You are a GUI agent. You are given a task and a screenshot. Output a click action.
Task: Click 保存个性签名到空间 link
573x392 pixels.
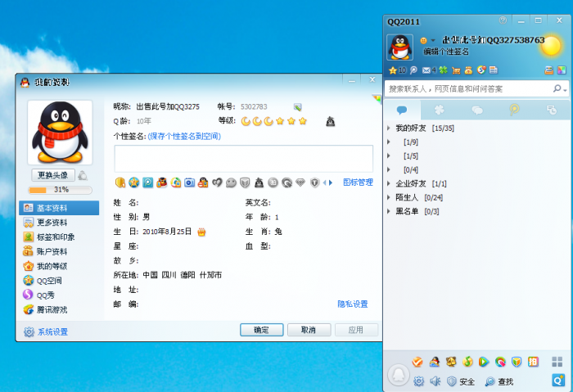pos(184,137)
